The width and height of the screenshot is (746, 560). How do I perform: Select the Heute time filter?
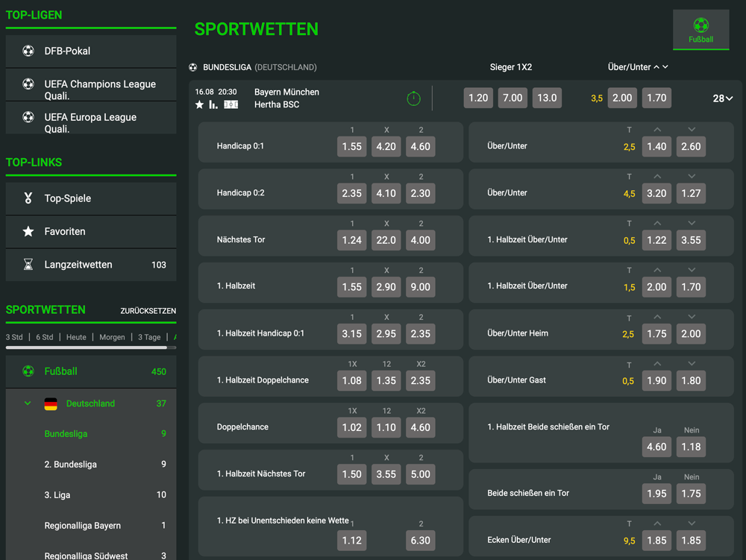click(x=76, y=337)
